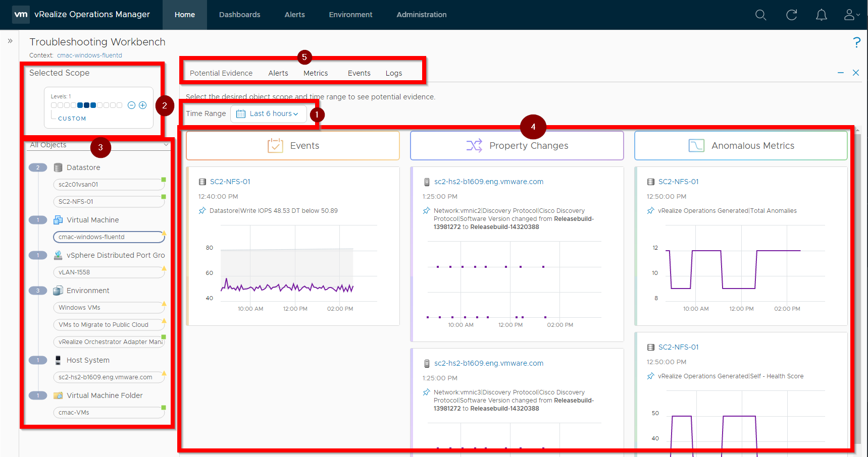This screenshot has height=457, width=868.
Task: Select cmac-VMs folder object
Action: click(109, 413)
